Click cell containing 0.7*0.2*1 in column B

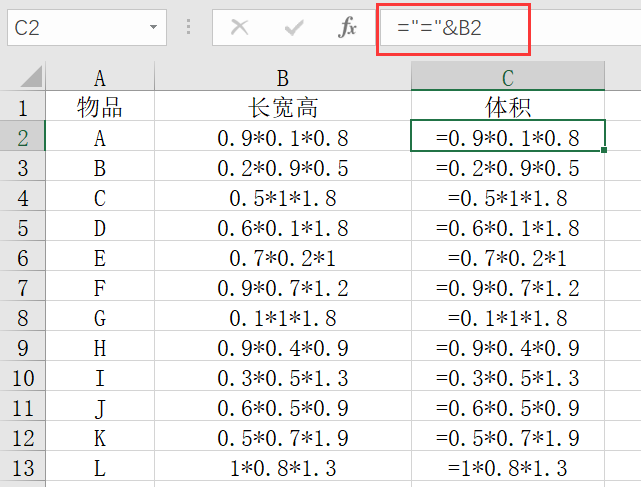pos(283,256)
